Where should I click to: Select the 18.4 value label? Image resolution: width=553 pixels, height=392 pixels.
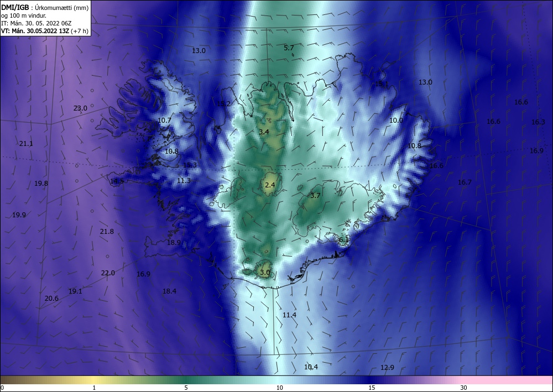coord(169,291)
